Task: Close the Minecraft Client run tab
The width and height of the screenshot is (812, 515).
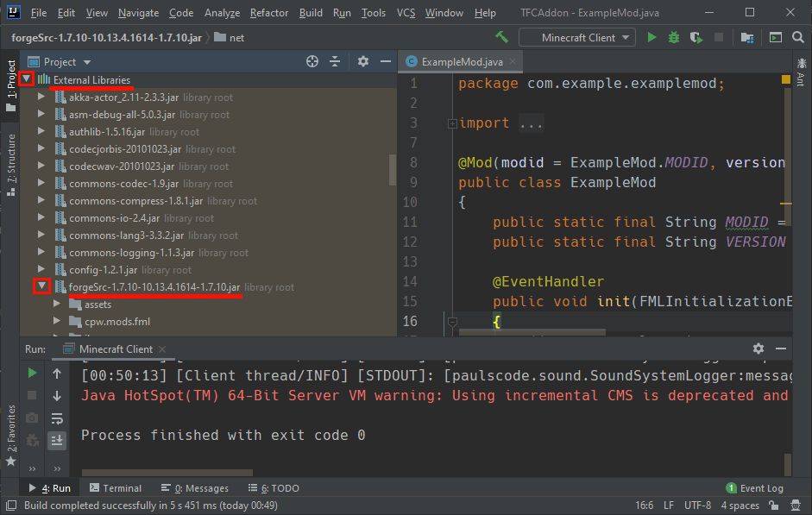Action: 162,349
